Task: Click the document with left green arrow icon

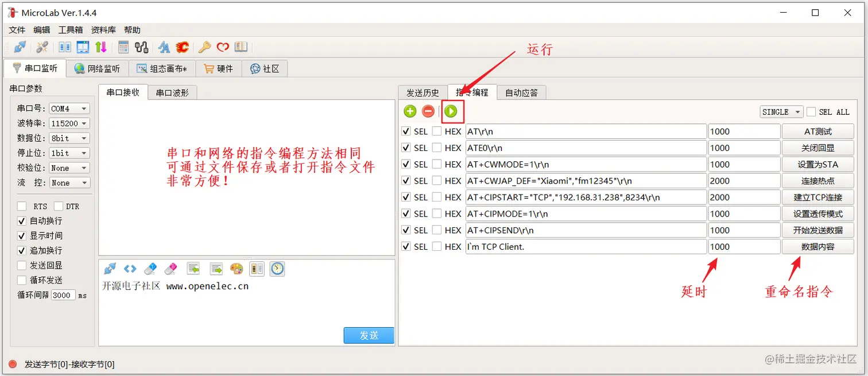Action: point(193,269)
